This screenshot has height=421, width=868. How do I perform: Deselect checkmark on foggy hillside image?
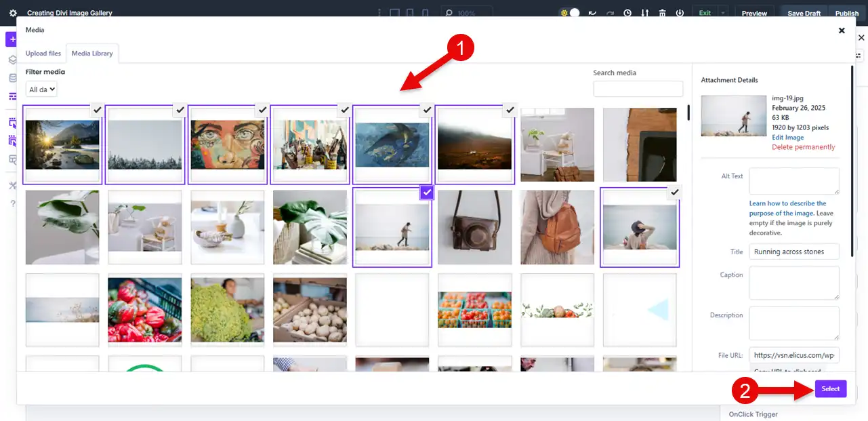pyautogui.click(x=510, y=110)
